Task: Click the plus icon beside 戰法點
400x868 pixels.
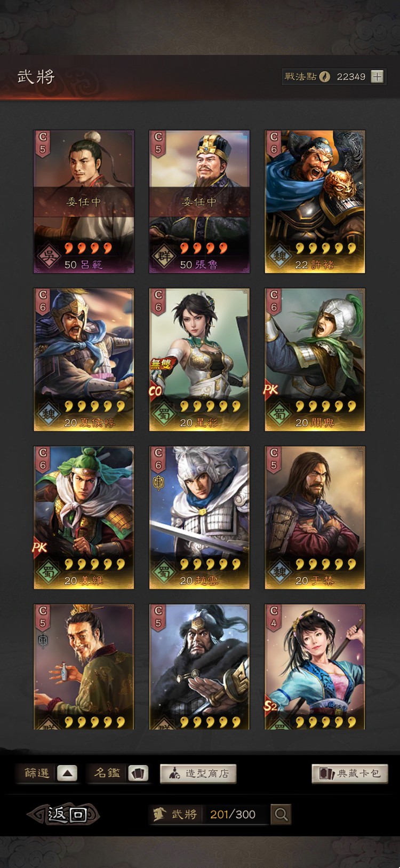Action: 377,77
